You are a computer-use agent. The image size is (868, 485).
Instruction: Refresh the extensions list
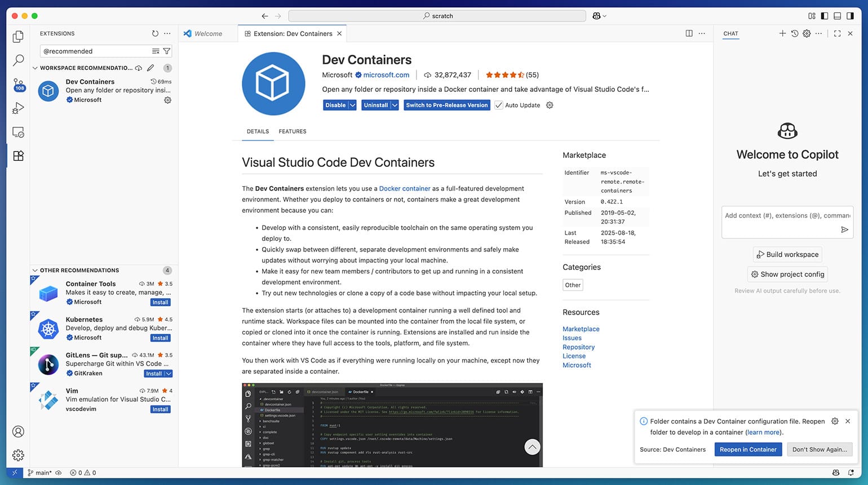click(x=155, y=34)
